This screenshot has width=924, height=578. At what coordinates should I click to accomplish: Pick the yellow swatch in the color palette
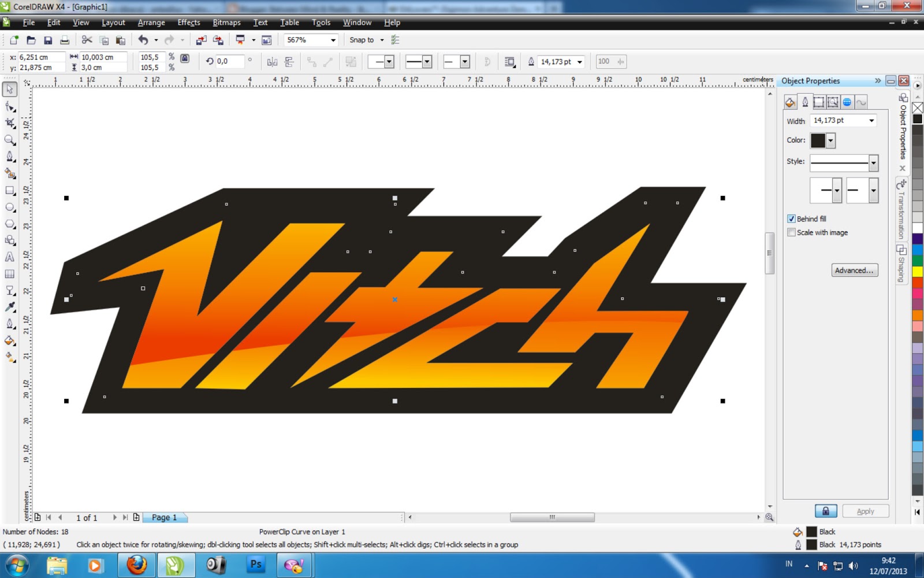[917, 271]
